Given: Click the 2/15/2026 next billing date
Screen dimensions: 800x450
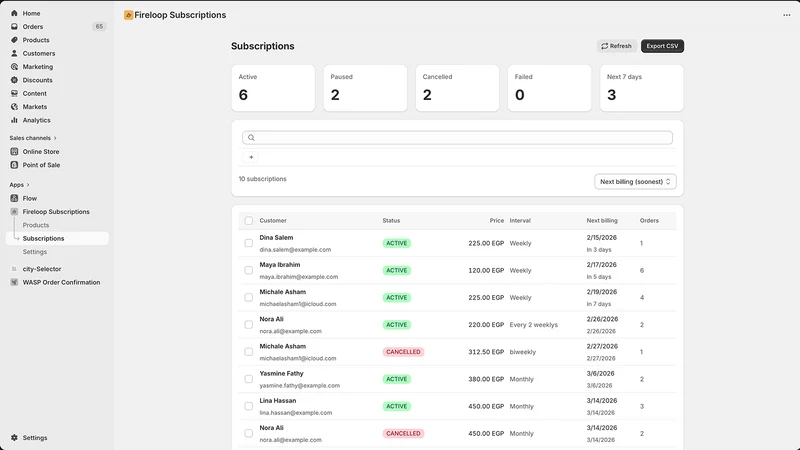Looking at the screenshot, I should click(602, 238).
